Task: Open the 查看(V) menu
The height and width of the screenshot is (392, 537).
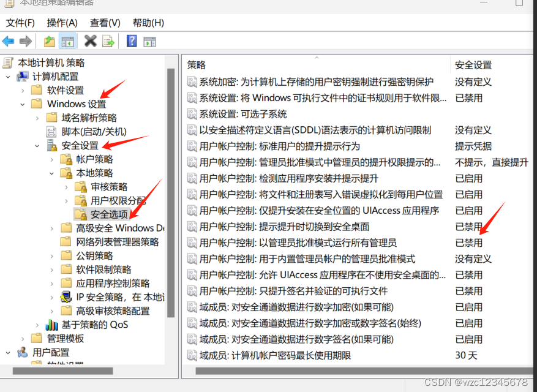Action: [105, 23]
